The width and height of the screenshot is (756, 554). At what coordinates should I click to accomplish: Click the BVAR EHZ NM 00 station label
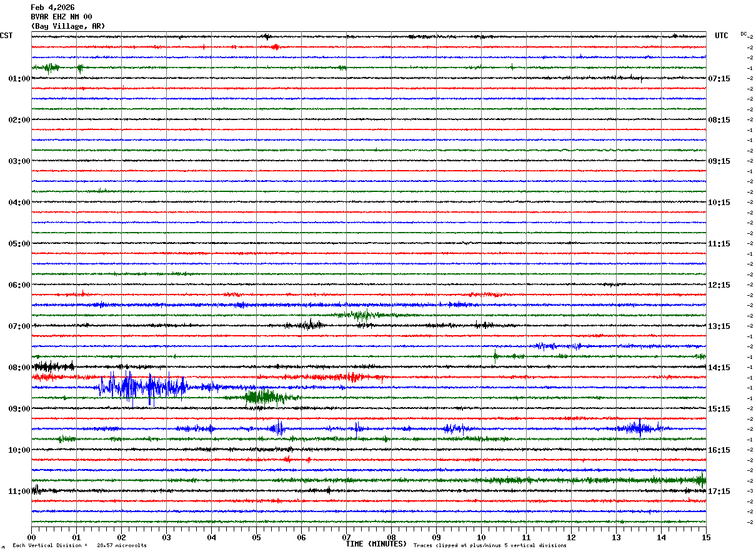click(x=61, y=17)
